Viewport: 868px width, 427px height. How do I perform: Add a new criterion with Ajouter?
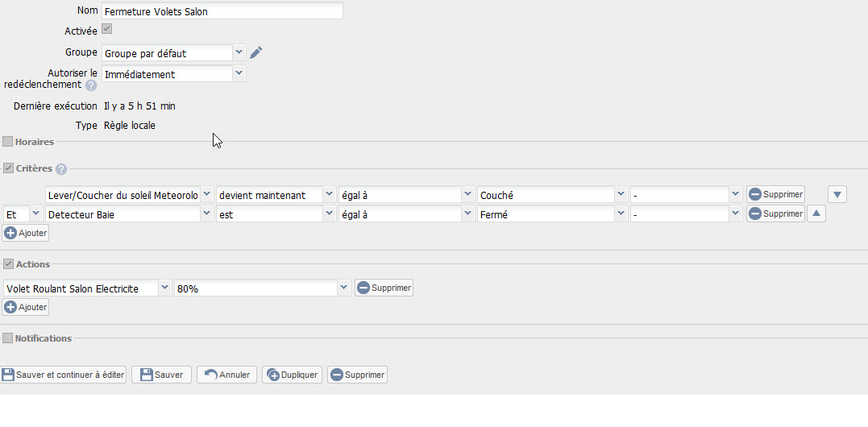click(x=26, y=233)
